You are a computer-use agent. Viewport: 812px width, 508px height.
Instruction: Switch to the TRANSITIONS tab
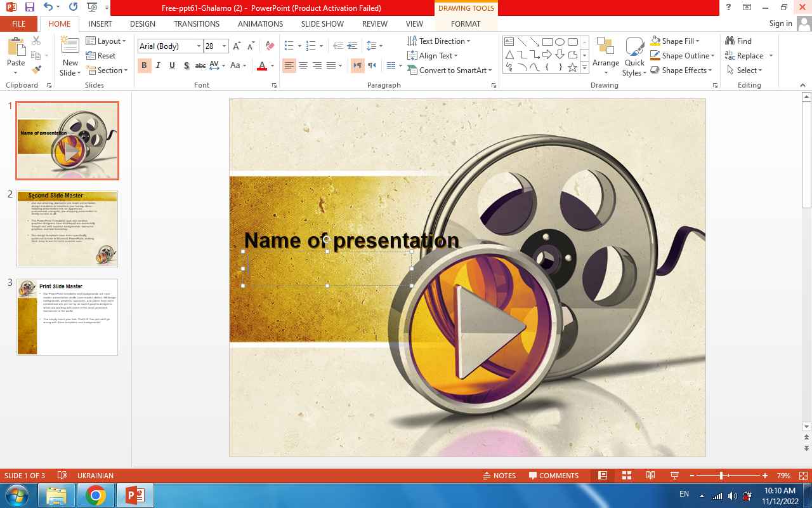[197, 23]
